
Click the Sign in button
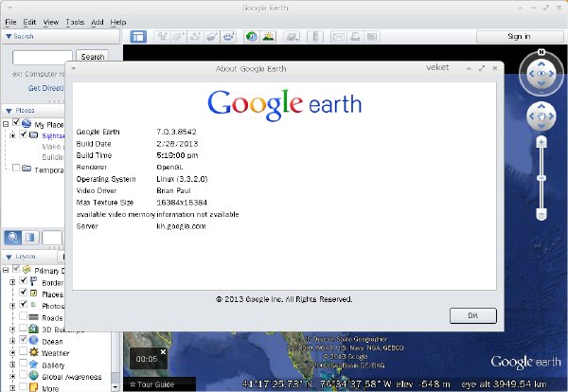point(519,36)
